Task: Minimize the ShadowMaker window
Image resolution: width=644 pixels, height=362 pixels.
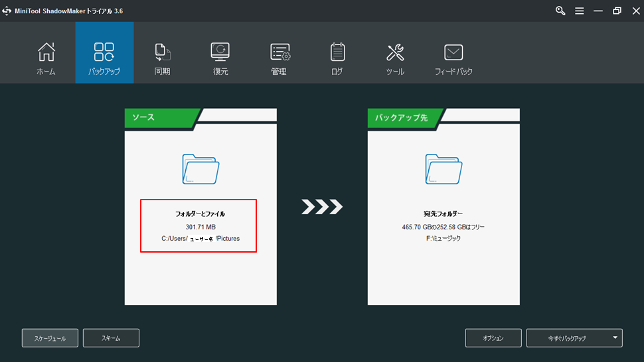Action: point(598,11)
